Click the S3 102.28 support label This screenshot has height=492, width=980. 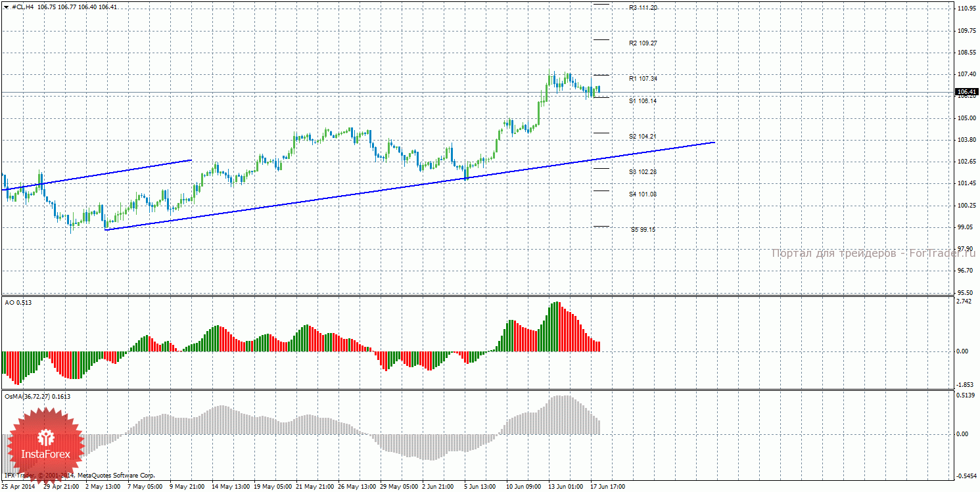point(642,172)
